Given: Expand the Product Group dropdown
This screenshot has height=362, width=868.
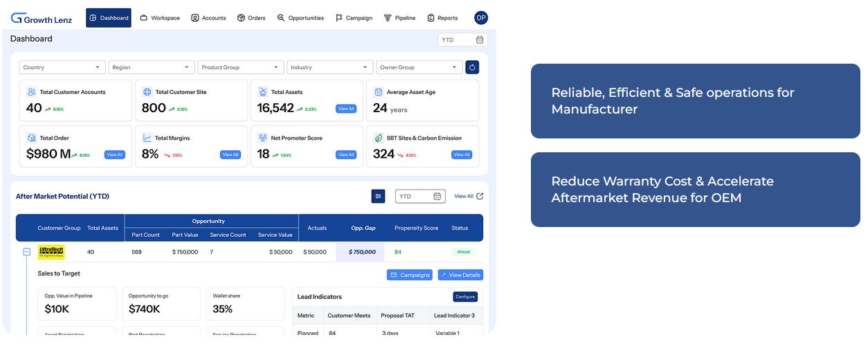Looking at the screenshot, I should coord(240,67).
